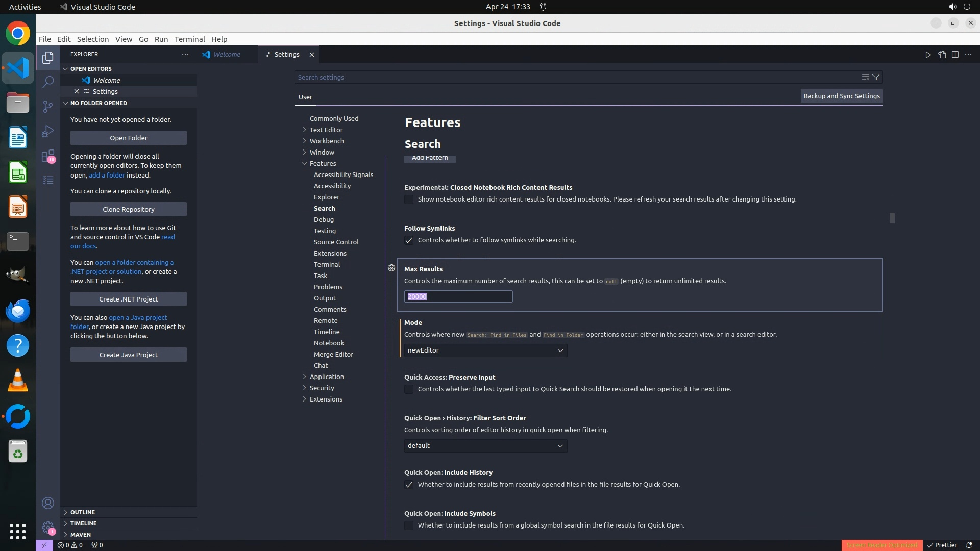This screenshot has width=980, height=551.
Task: Switch to the Welcome tab
Action: click(x=227, y=55)
